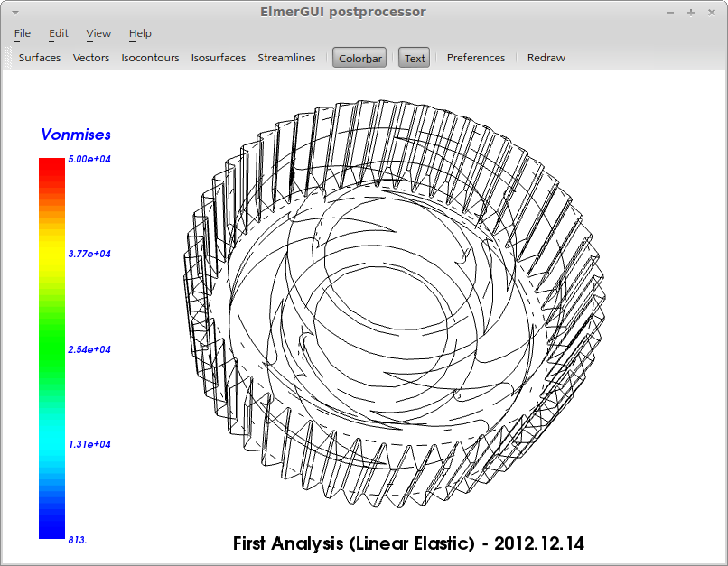Viewport: 728px width, 566px height.
Task: Click the Vonmises colorbar title
Action: 76,135
